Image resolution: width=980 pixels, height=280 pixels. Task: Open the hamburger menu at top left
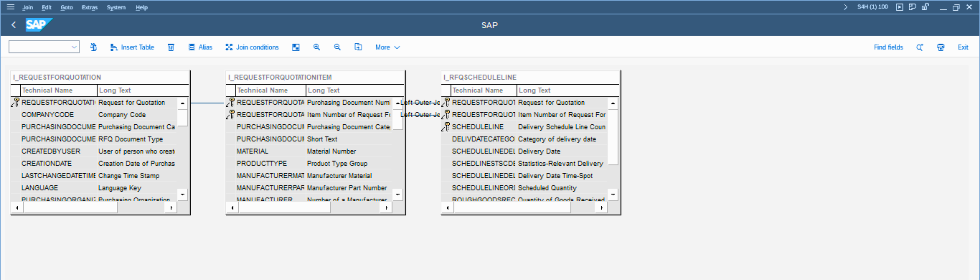pos(11,7)
